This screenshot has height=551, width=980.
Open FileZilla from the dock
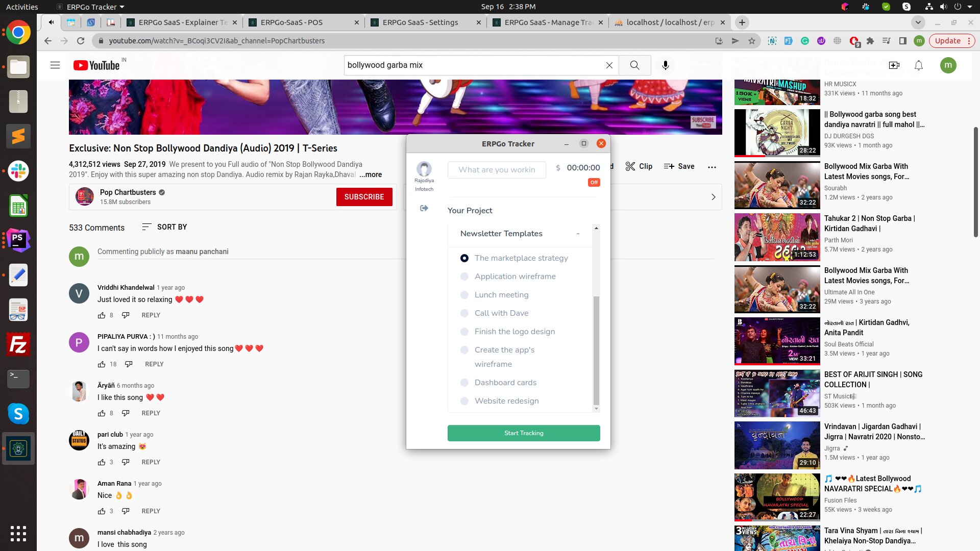18,345
